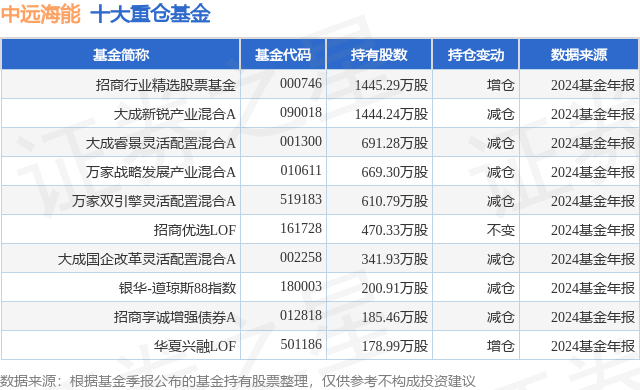Select 大成国企改革灵活配置混合A fund name

click(x=147, y=259)
